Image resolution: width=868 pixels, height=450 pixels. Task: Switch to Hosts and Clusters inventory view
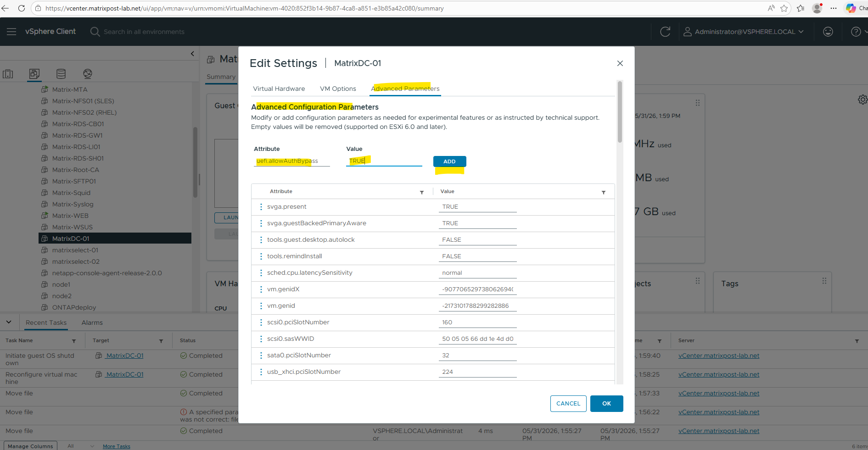click(8, 74)
